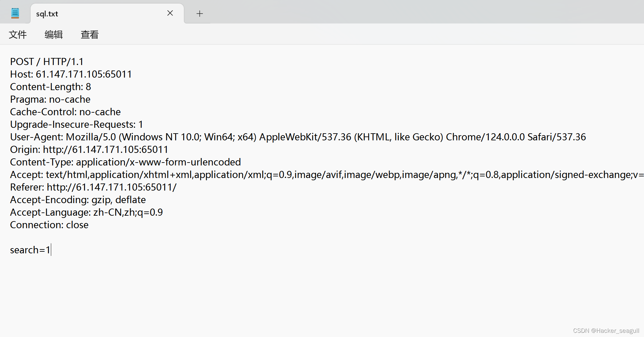Open the 编辑 (Edit) menu
The width and height of the screenshot is (644, 337).
(53, 34)
